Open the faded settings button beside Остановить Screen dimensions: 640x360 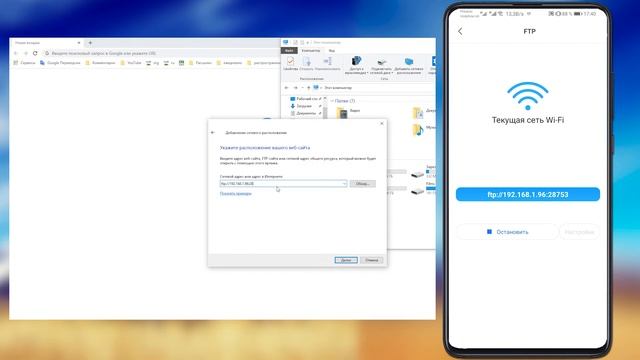point(579,232)
